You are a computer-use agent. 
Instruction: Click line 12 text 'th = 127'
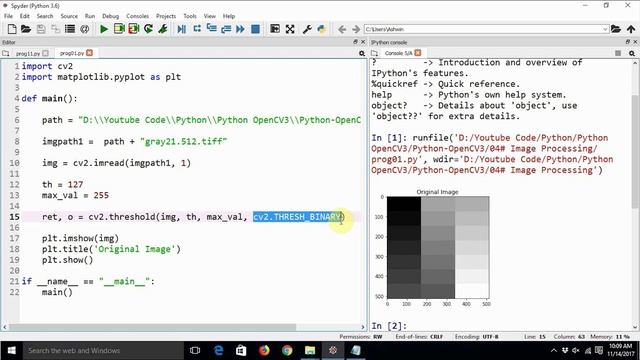coord(62,184)
